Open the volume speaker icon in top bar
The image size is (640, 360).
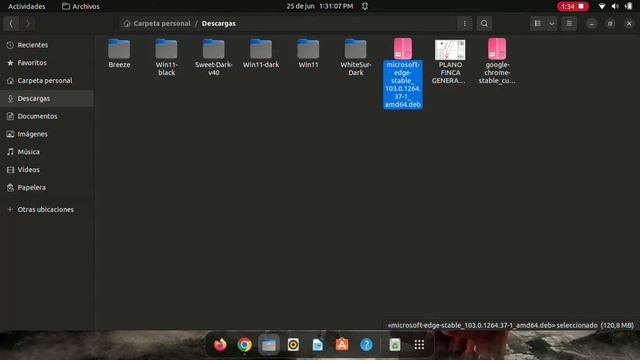615,6
